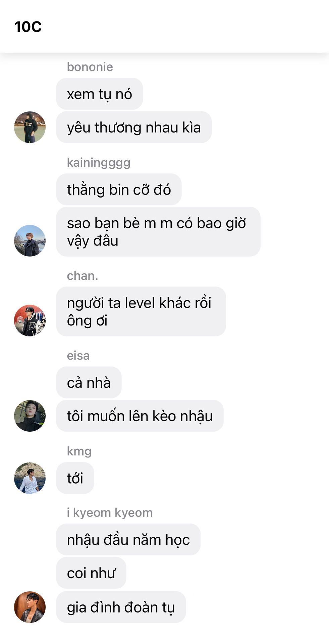Select "gia đình đoàn tụ" message
The height and width of the screenshot is (644, 329).
tap(121, 607)
